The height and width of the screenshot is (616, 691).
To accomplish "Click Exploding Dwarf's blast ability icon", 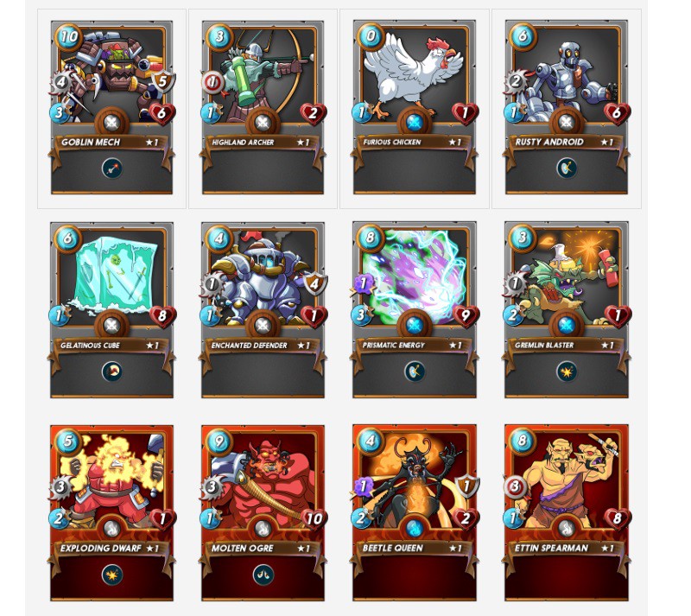I will coord(112,575).
